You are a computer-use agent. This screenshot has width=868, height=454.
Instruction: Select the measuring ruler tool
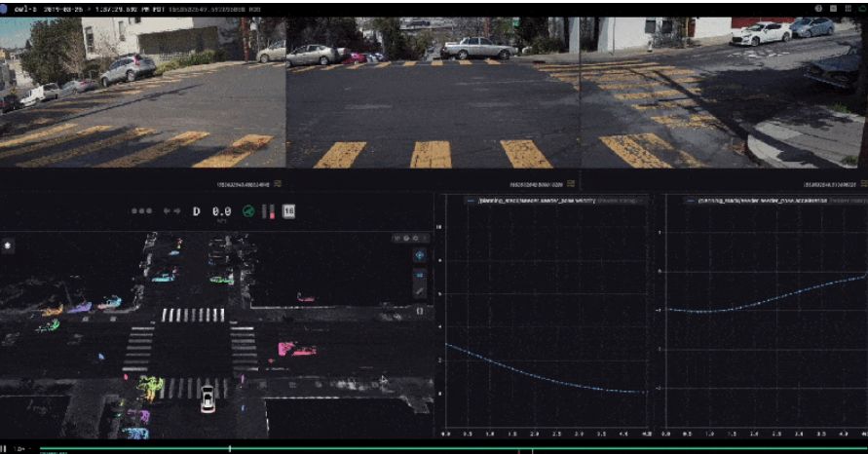click(420, 291)
